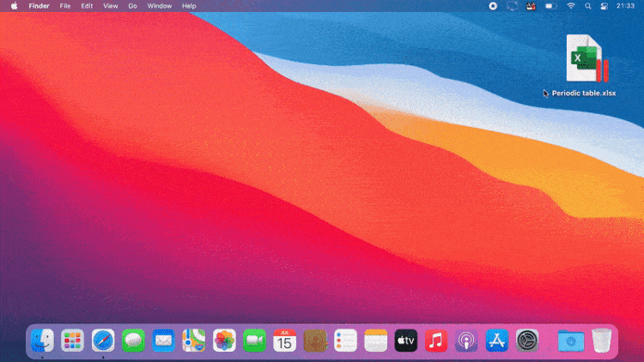Open Calendar showing date 15
Image resolution: width=644 pixels, height=362 pixels.
(284, 341)
